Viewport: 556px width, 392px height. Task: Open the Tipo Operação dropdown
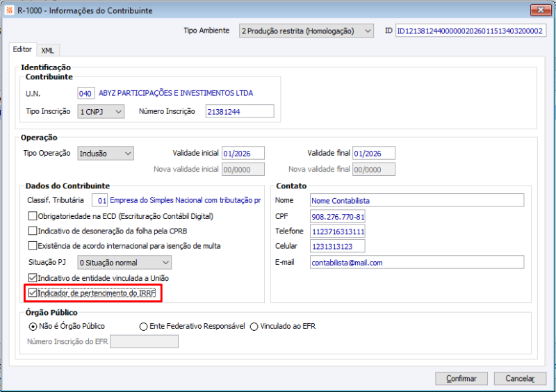pos(106,154)
